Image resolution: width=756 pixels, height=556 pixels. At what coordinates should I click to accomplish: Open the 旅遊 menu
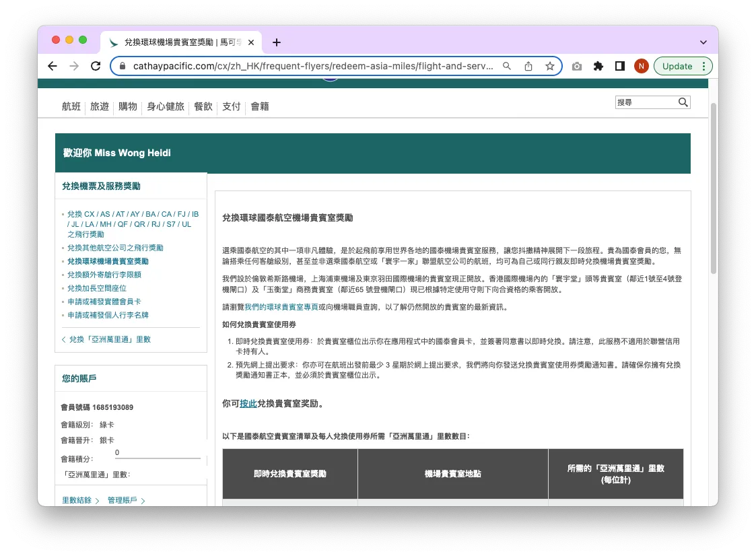click(100, 106)
